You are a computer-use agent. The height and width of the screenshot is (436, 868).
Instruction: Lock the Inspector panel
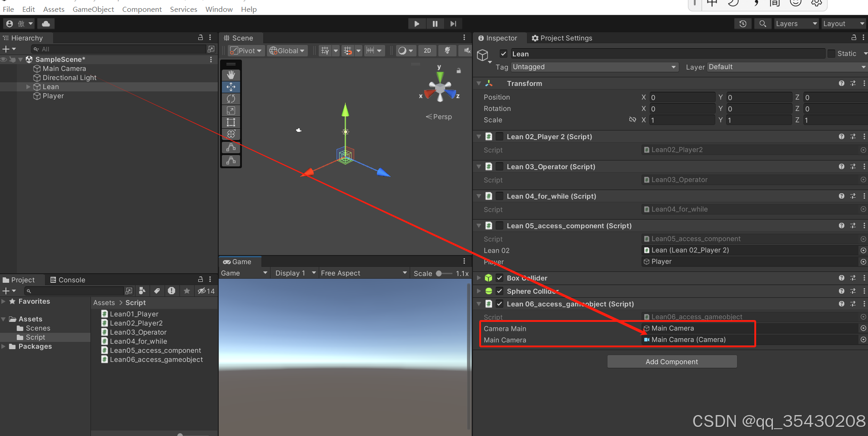point(854,38)
